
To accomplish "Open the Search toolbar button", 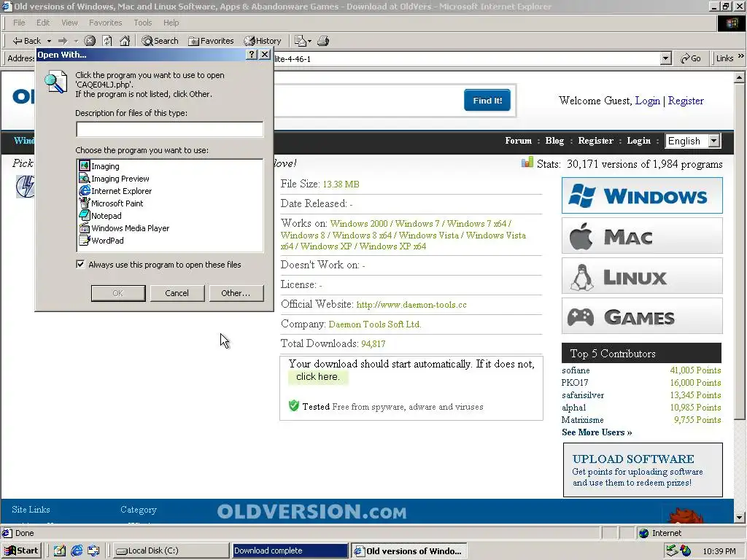I will [160, 41].
